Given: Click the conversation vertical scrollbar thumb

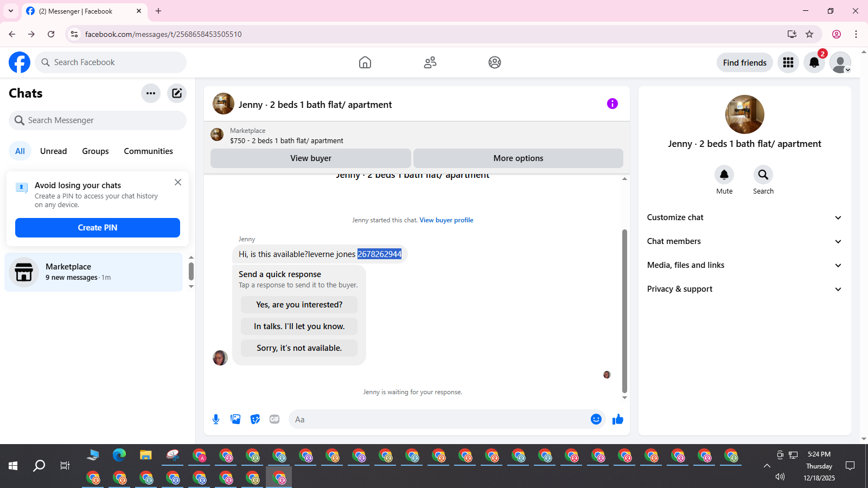Looking at the screenshot, I should tap(624, 311).
